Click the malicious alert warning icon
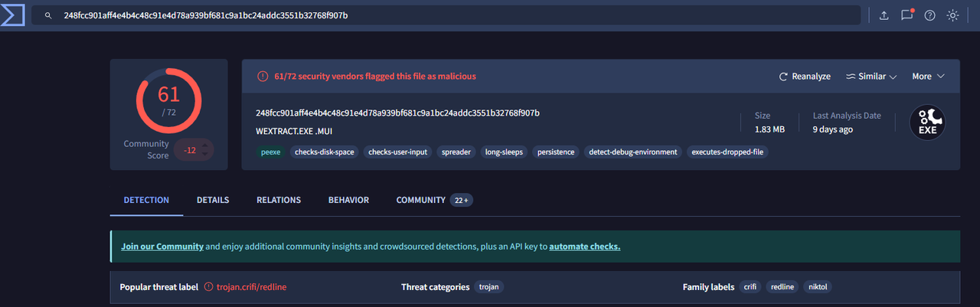 [x=263, y=77]
